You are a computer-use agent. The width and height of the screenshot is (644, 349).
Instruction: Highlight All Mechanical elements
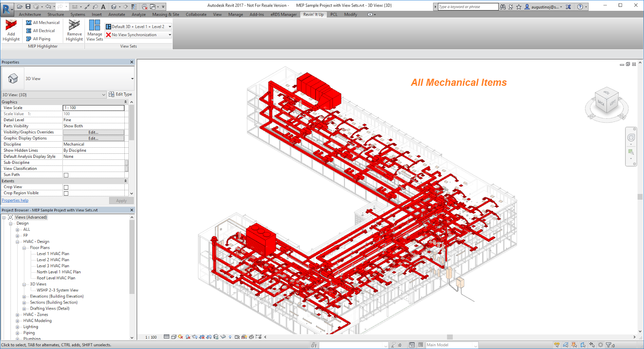coord(43,23)
